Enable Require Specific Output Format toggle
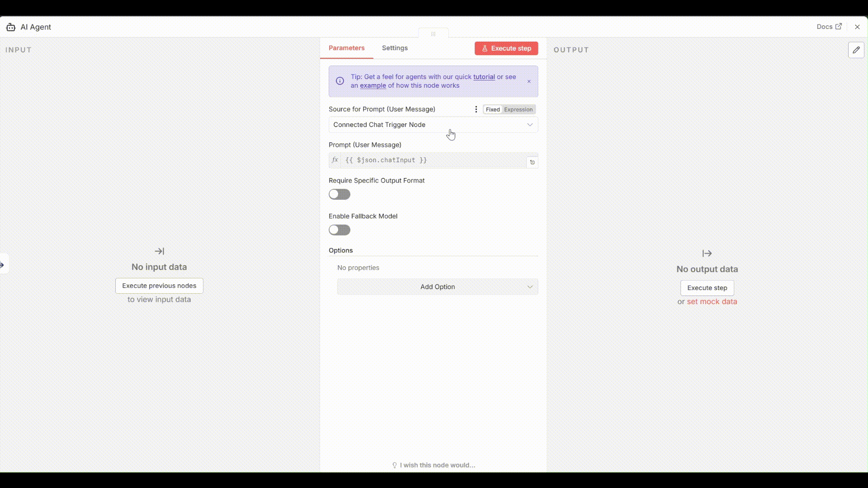 click(340, 194)
